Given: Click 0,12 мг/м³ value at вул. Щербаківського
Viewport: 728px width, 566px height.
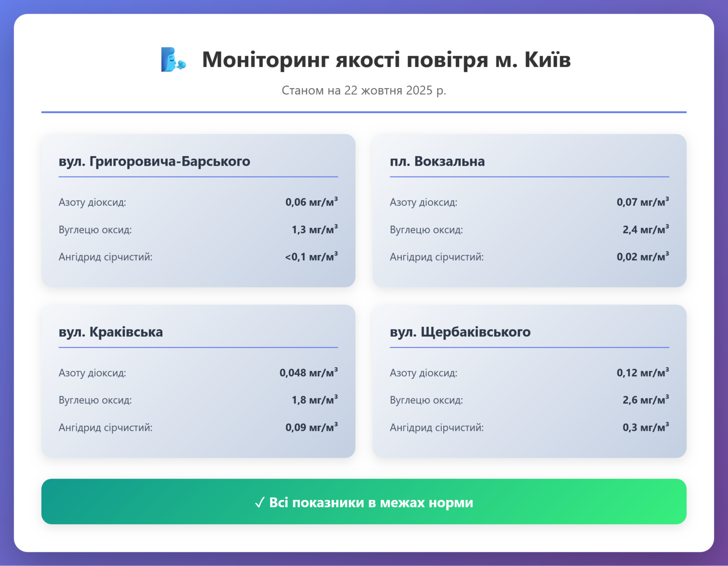Looking at the screenshot, I should click(642, 373).
